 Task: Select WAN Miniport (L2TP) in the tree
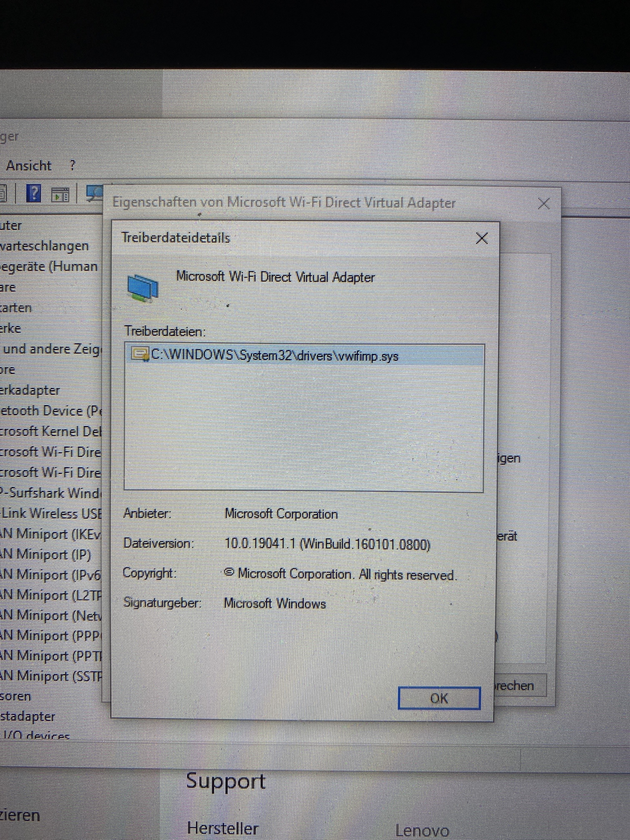51,595
